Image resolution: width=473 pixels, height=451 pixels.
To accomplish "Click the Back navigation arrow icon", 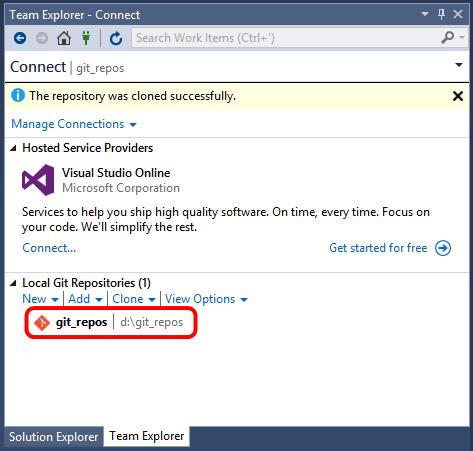I will pos(20,38).
